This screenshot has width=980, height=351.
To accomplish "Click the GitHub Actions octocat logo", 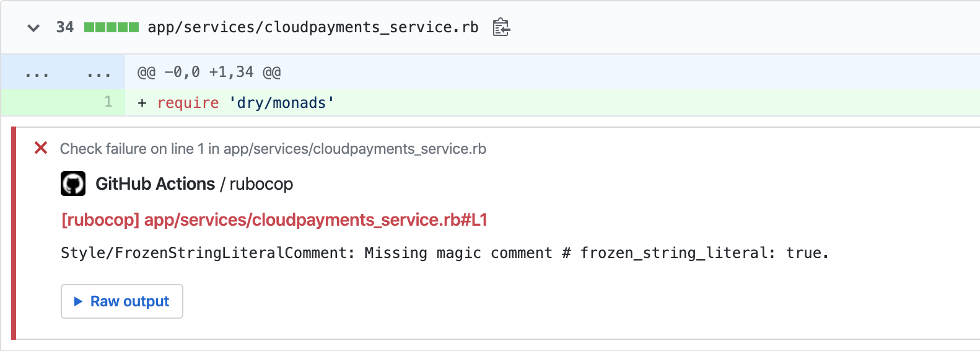I will click(73, 184).
